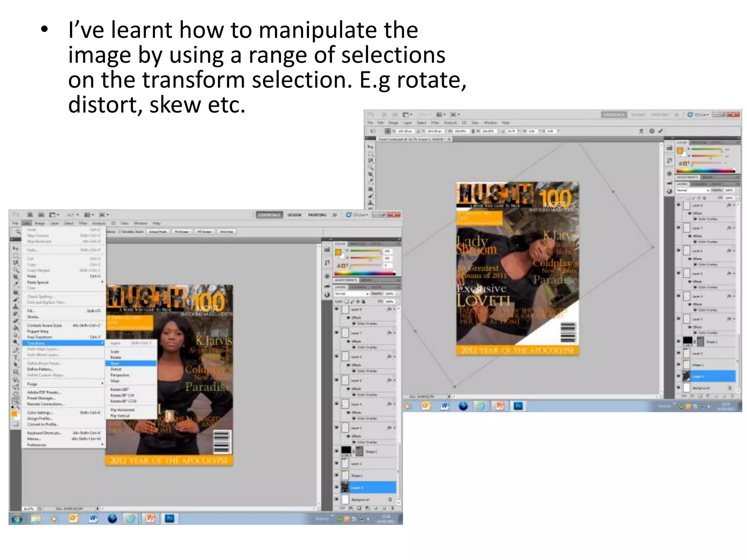Open PowerPoint taskbar icon below left window

coord(150,518)
